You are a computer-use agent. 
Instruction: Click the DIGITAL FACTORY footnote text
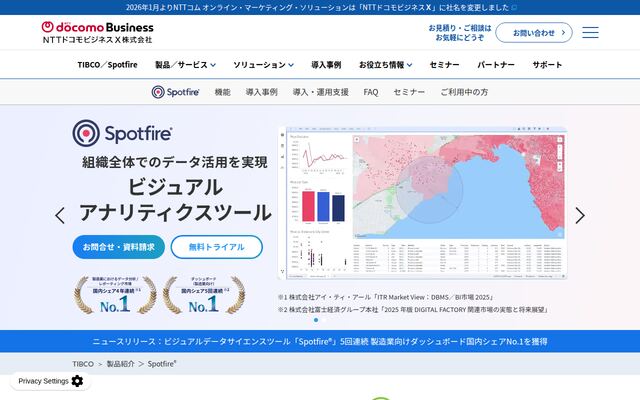tap(413, 309)
